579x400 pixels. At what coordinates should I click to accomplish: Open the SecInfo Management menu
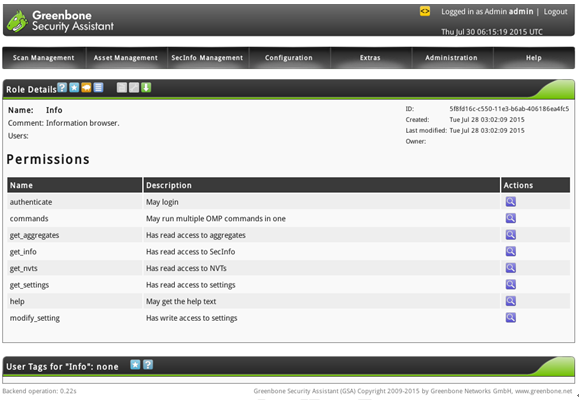[x=207, y=58]
